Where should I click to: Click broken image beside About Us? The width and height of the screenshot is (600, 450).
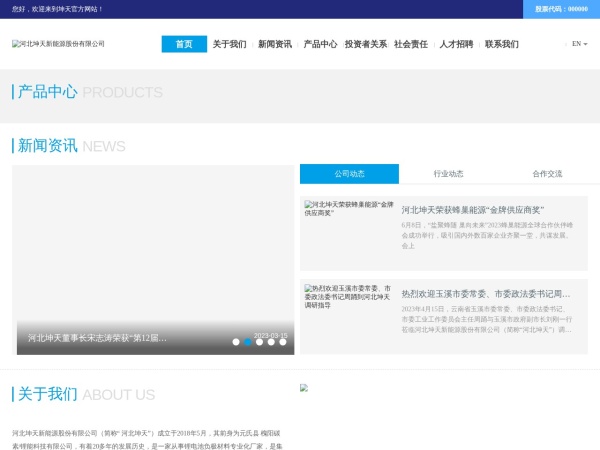pos(304,388)
